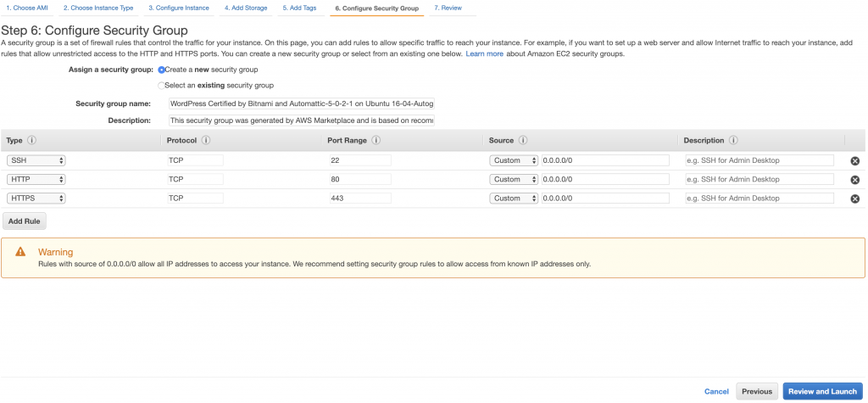Open the SSH type dropdown
Screen dimensions: 868x403
pyautogui.click(x=36, y=160)
